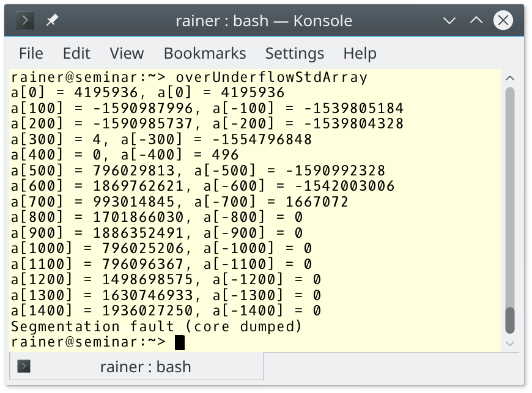Open the Bookmarks menu
The width and height of the screenshot is (532, 393).
coord(205,53)
